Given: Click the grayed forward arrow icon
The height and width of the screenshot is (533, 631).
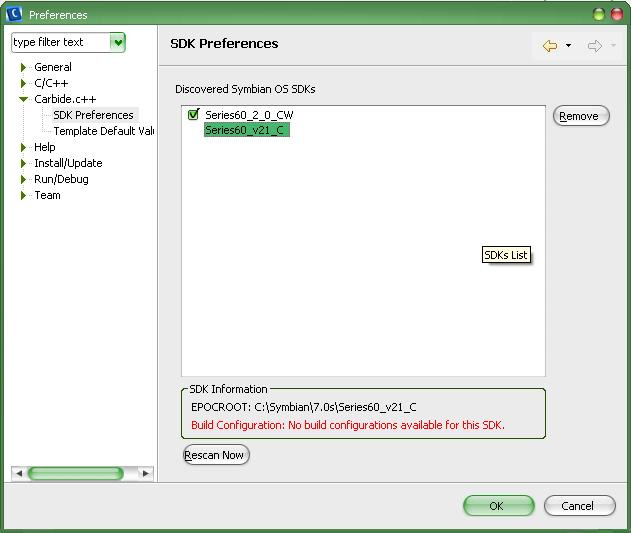Looking at the screenshot, I should pyautogui.click(x=594, y=46).
